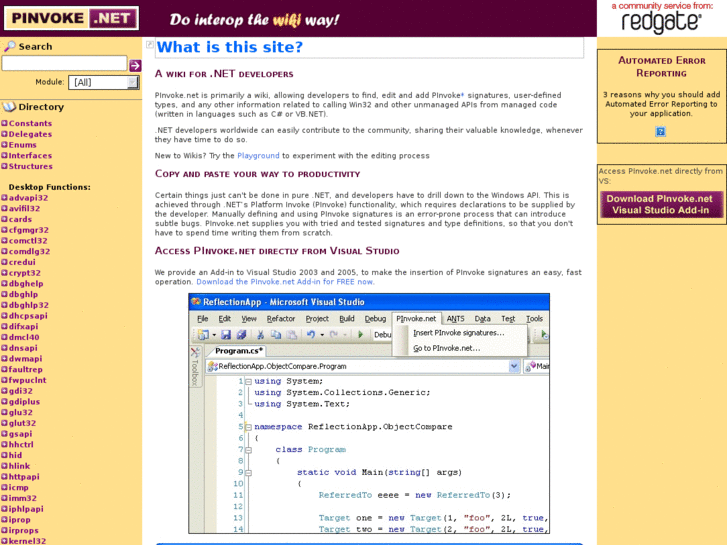Open the Module dropdown showing [All]
Image resolution: width=727 pixels, height=545 pixels.
click(103, 83)
